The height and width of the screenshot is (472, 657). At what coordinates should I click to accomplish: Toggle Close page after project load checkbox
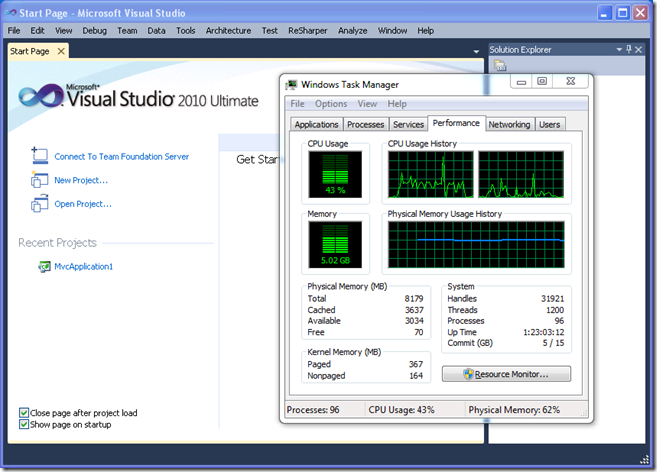click(24, 413)
